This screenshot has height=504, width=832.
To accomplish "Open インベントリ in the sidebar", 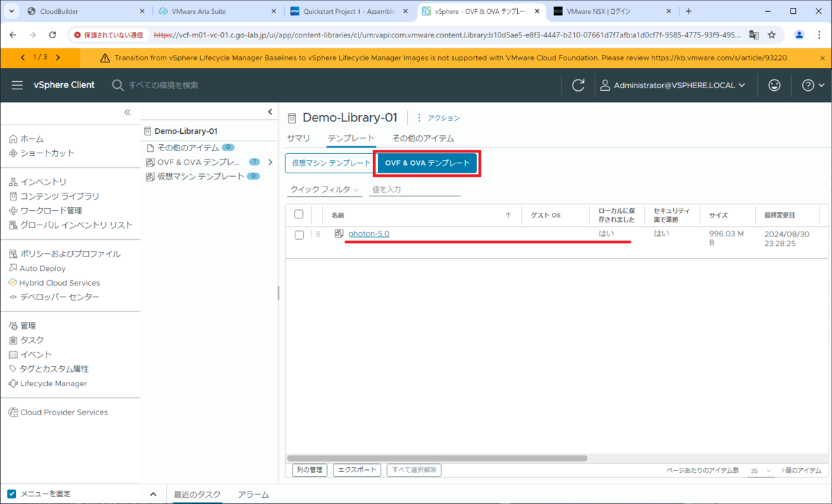I will (x=38, y=182).
